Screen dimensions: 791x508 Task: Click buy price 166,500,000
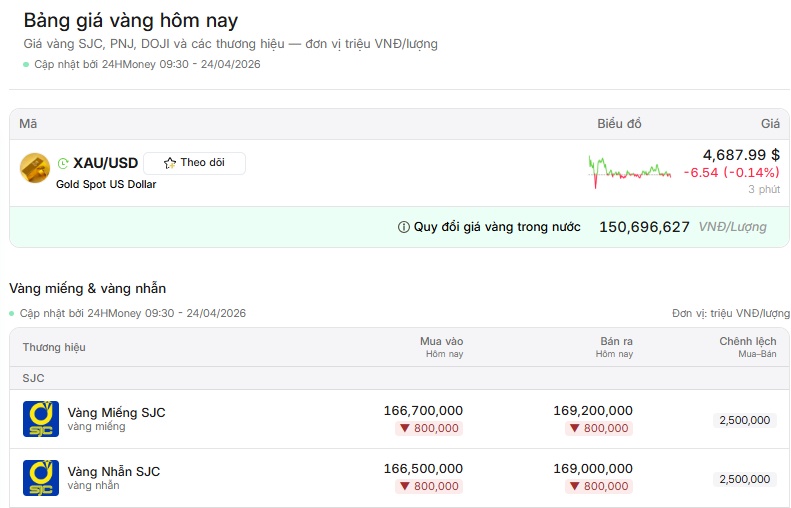423,469
